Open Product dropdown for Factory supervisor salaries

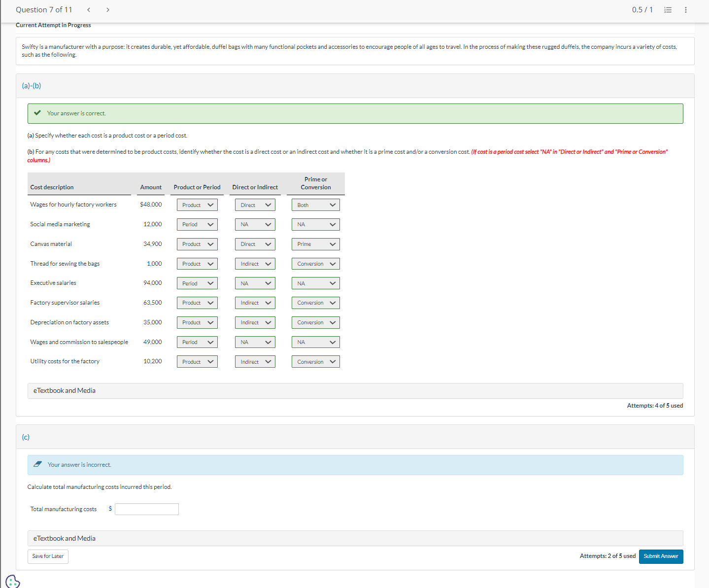pos(197,303)
